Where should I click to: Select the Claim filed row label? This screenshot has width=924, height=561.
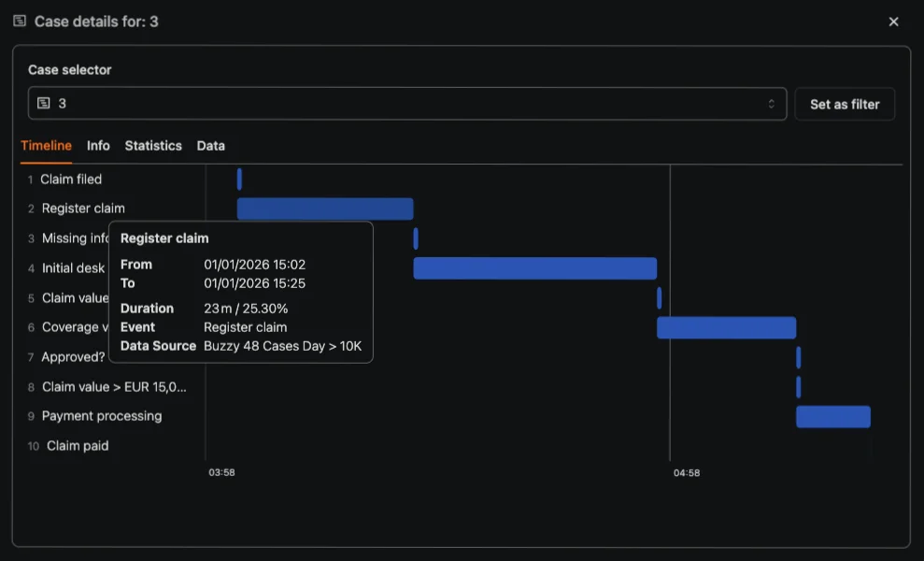coord(71,180)
